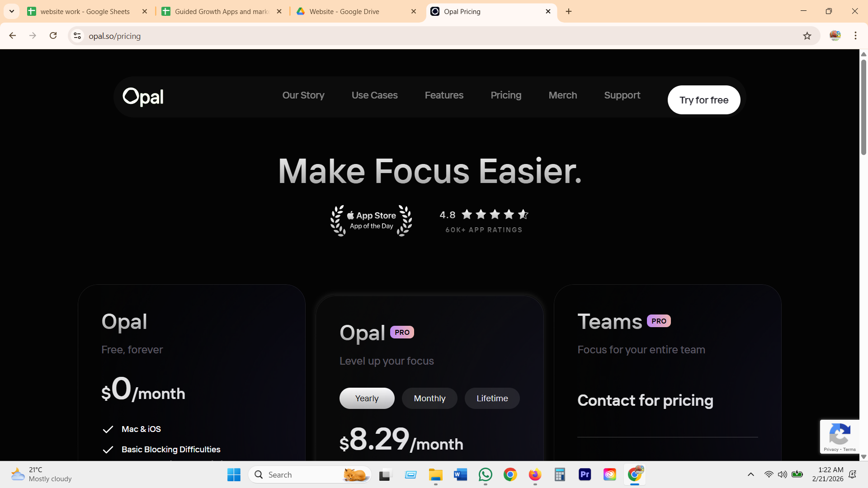The image size is (868, 488).
Task: Click the browser forward arrow
Action: [x=33, y=36]
